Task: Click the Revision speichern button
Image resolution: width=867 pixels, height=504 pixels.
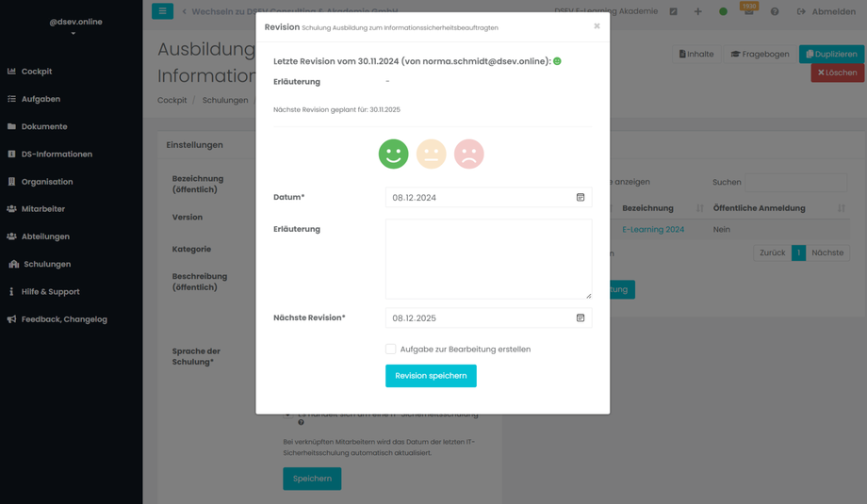Action: click(x=431, y=376)
